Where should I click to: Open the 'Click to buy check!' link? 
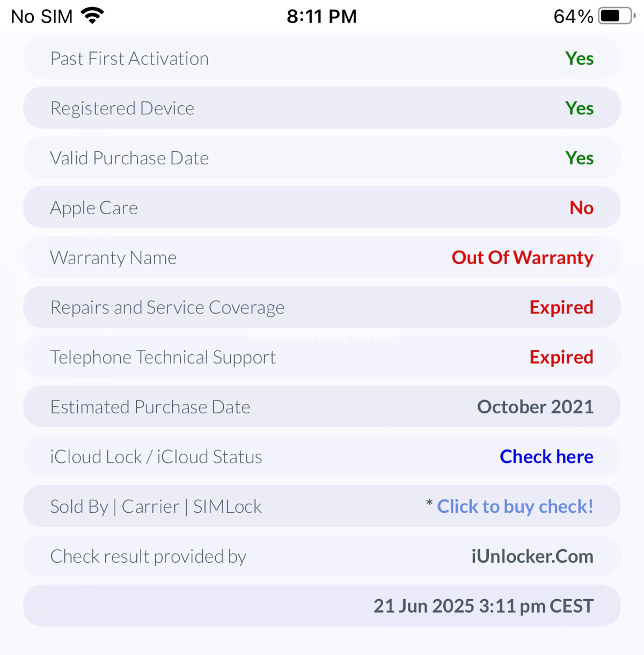coord(515,506)
